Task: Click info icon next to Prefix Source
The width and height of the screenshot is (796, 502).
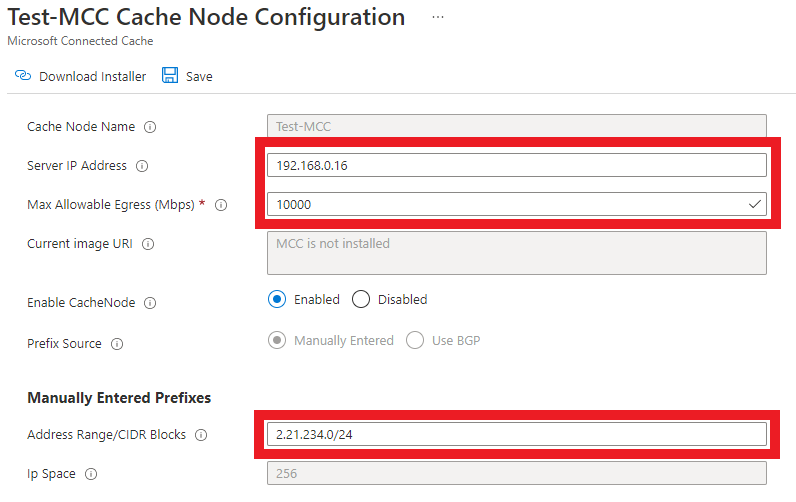Action: [x=117, y=344]
